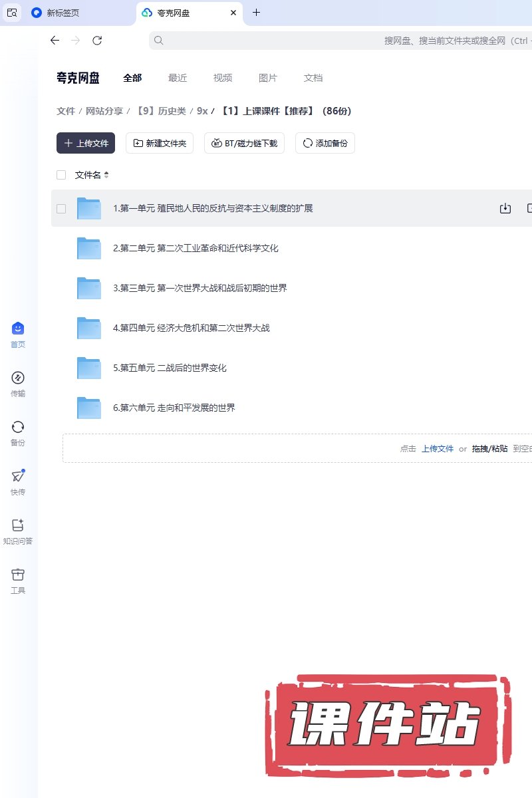532x798 pixels.
Task: Open BT/磁力链下载 download button
Action: click(x=245, y=143)
